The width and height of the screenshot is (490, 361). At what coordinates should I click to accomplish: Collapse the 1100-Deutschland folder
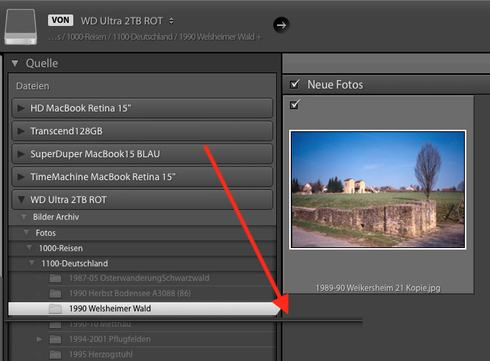pyautogui.click(x=32, y=263)
